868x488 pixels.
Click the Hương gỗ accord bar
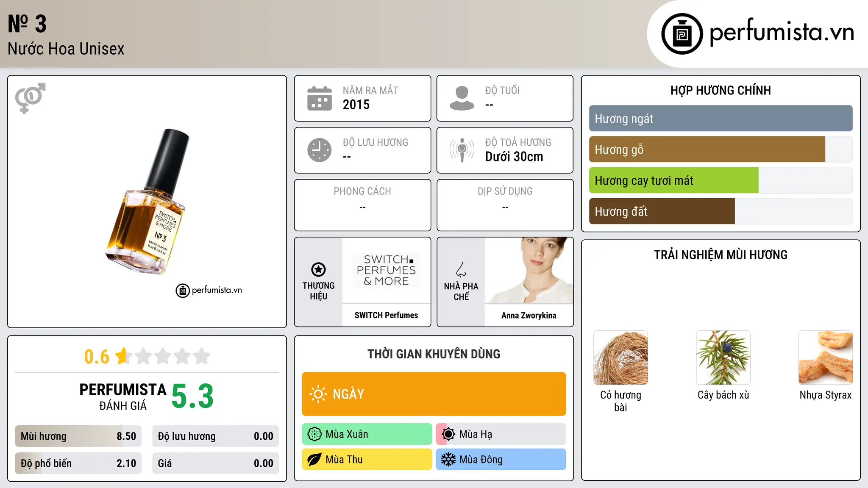click(x=721, y=150)
